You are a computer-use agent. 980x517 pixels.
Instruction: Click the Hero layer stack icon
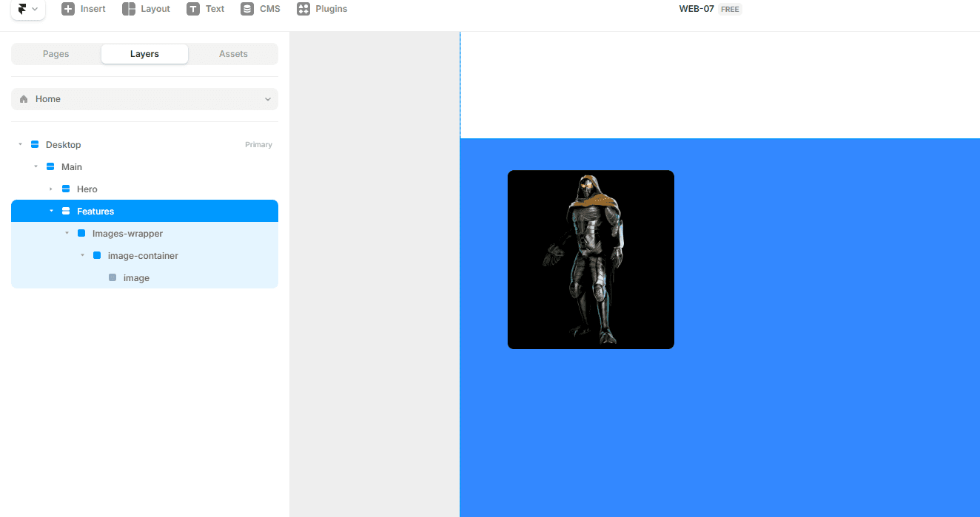(x=66, y=189)
